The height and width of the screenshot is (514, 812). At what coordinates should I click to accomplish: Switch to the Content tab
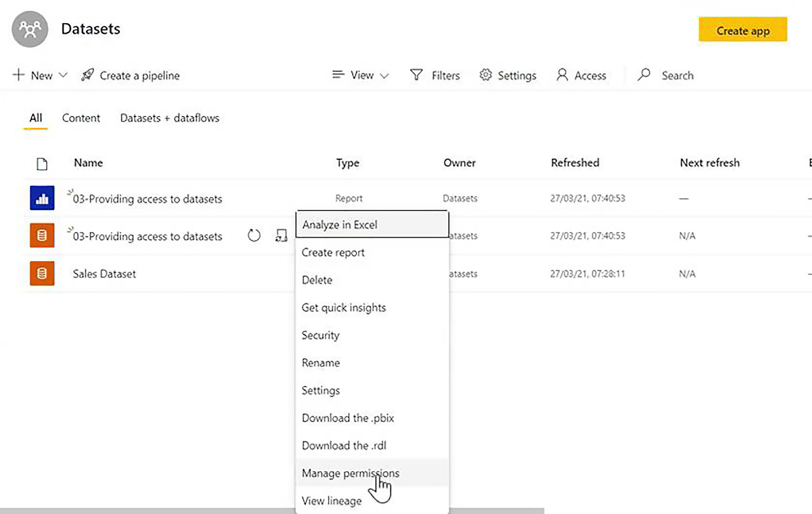pyautogui.click(x=81, y=118)
